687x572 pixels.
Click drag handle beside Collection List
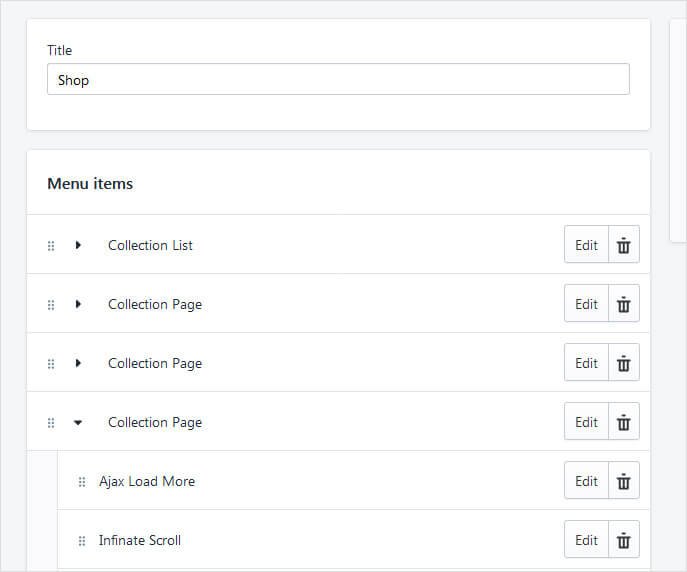point(51,246)
